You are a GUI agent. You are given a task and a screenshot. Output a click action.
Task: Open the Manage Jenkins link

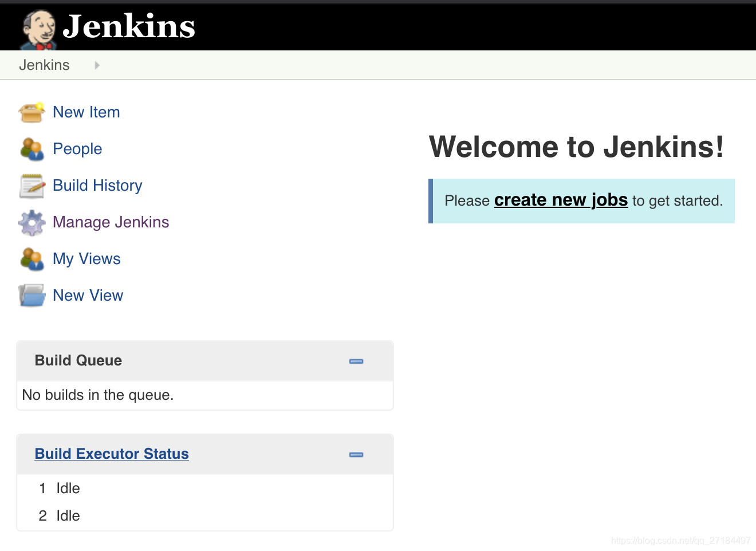tap(111, 222)
